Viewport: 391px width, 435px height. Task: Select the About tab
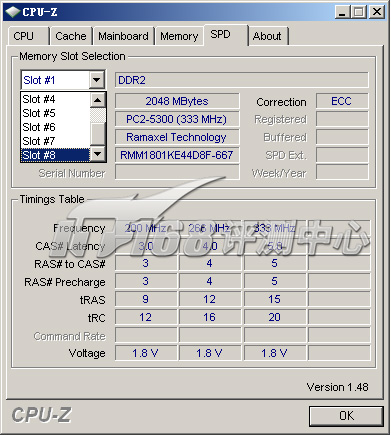[x=268, y=36]
